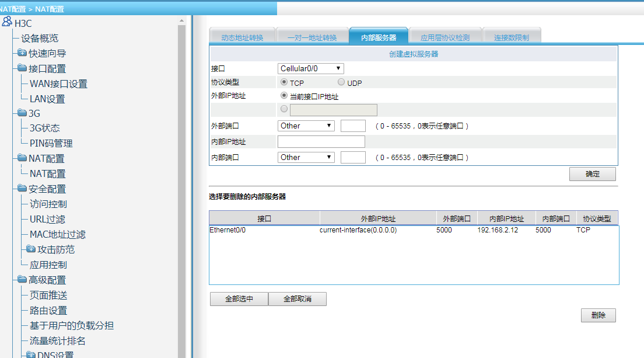Select UDP protocol radio button
This screenshot has height=358, width=644.
click(x=341, y=82)
